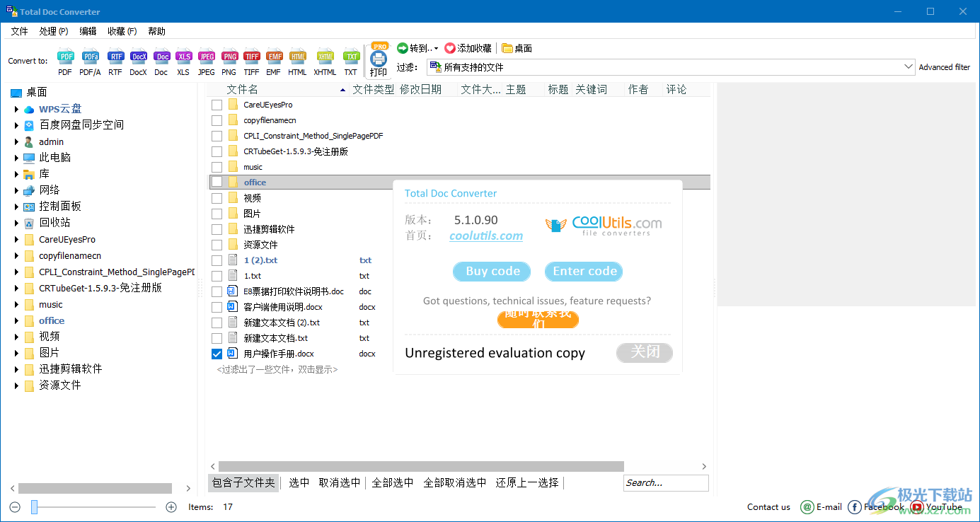
Task: Tick the checkbox next to music folder
Action: [x=217, y=167]
